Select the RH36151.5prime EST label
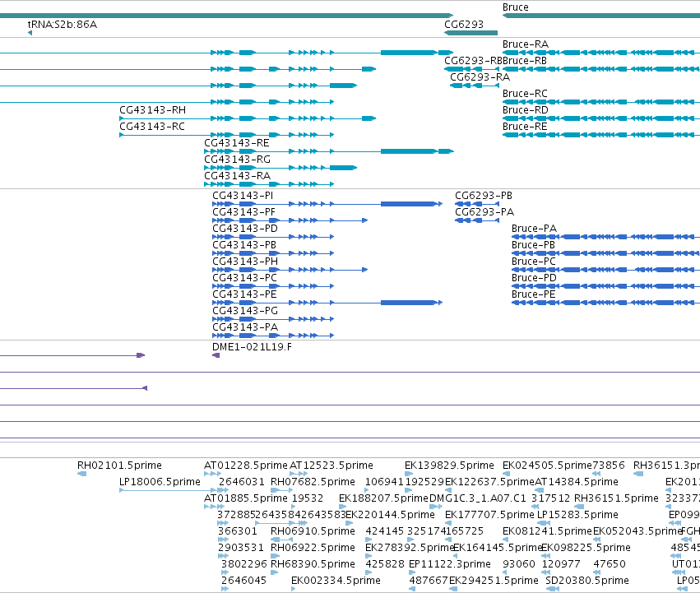Screen dimensions: 700x593 tap(617, 498)
